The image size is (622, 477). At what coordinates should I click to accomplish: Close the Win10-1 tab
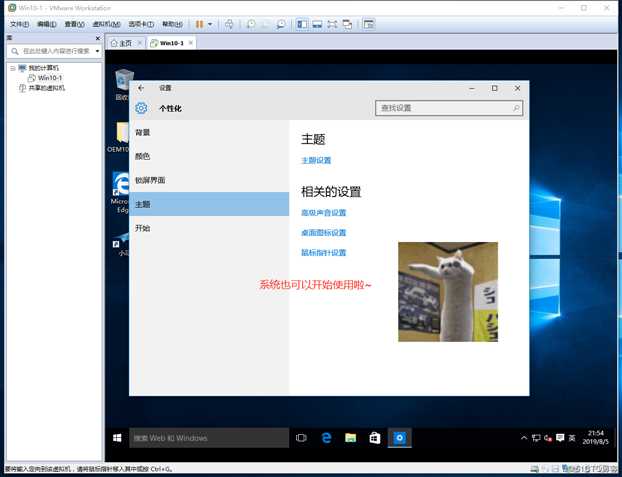tap(191, 43)
